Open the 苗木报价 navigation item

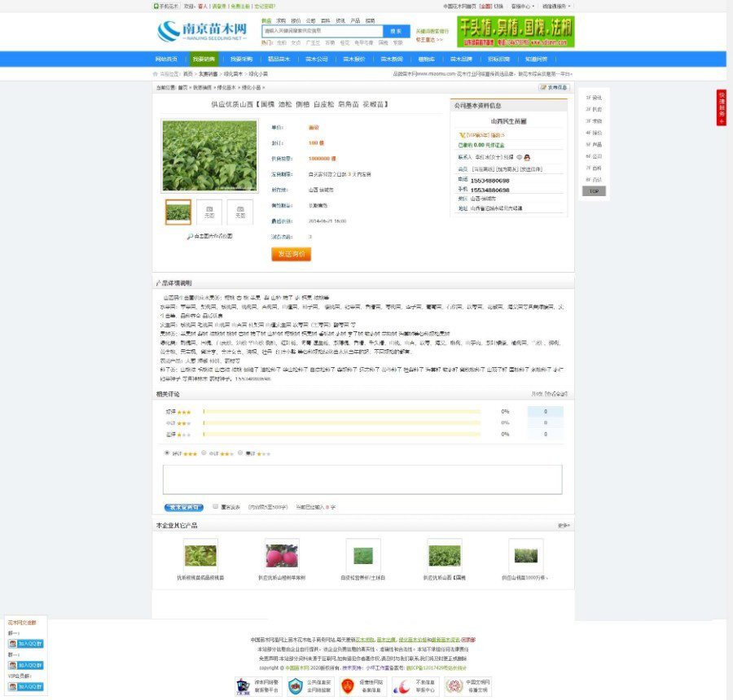[x=354, y=59]
